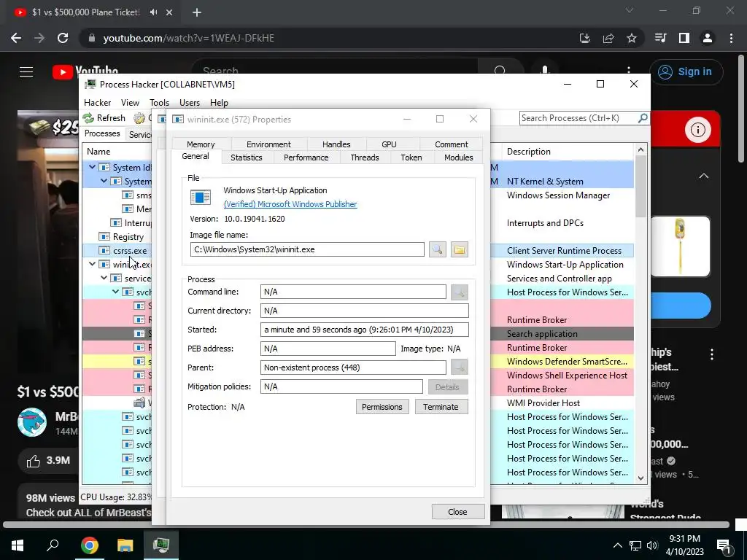Reload the YouTube page
Image resolution: width=747 pixels, height=560 pixels.
click(63, 38)
